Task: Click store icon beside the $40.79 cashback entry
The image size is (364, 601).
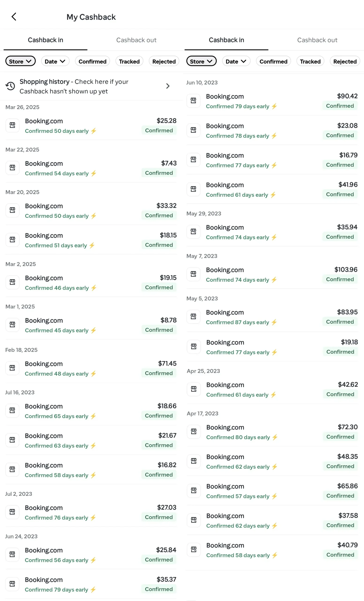Action: pyautogui.click(x=194, y=550)
